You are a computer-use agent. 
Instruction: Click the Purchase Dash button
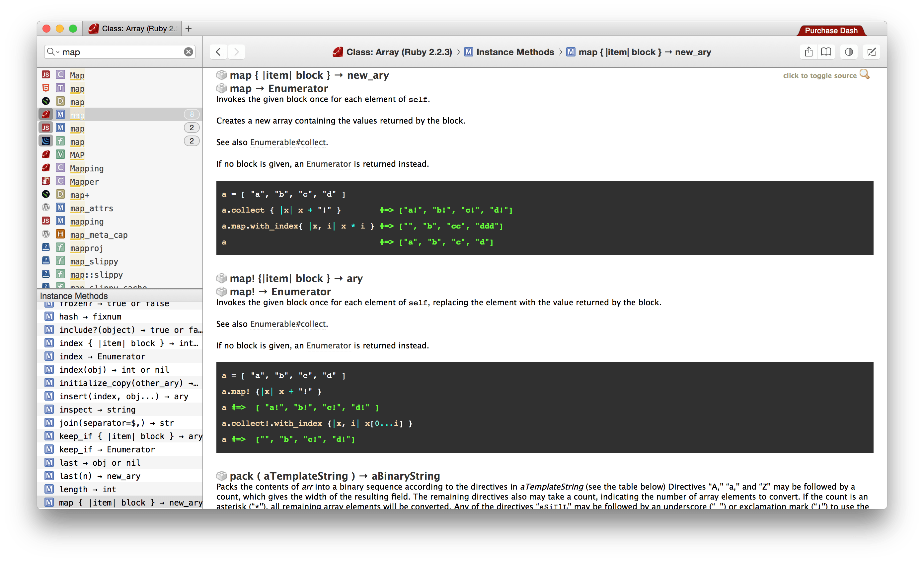(x=831, y=30)
